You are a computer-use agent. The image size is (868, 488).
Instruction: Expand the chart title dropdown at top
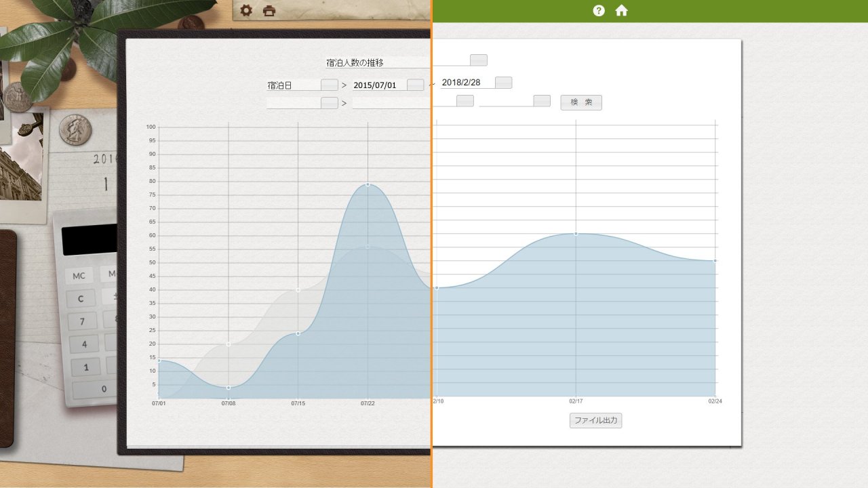pos(478,60)
